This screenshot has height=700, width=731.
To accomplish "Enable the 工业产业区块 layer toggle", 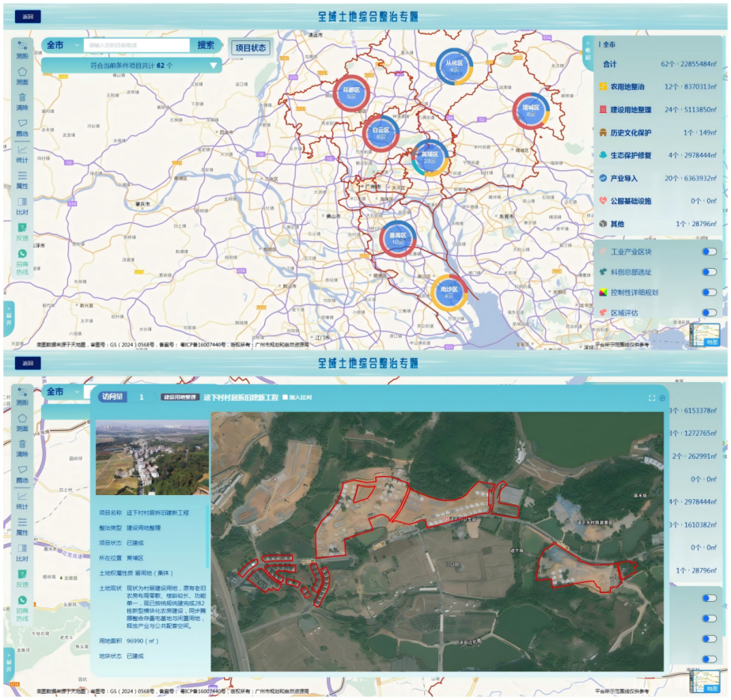I will 709,252.
